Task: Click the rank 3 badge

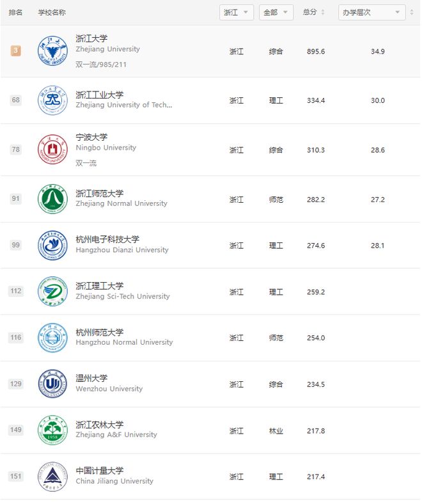Action: pos(16,51)
